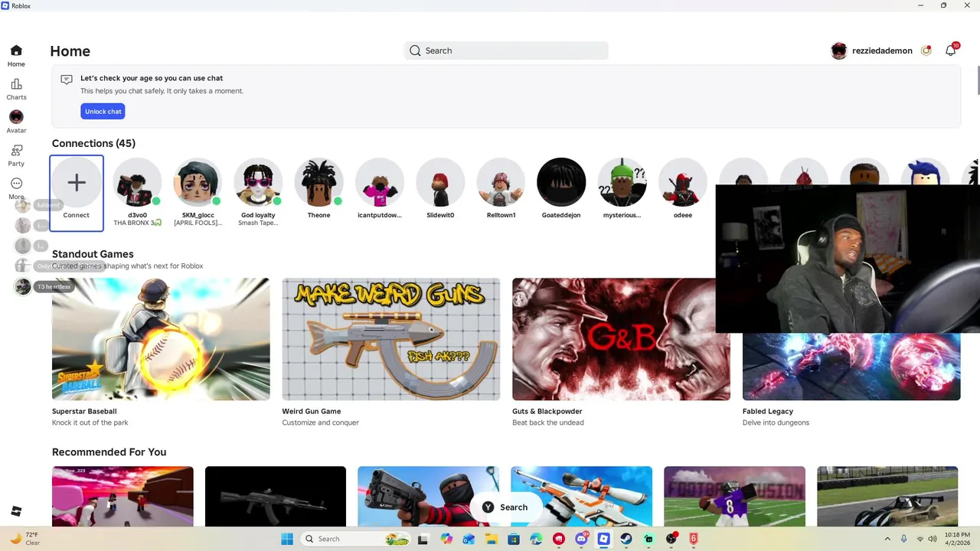Open the recommended thumbnail with race car on track
The width and height of the screenshot is (980, 551).
click(887, 496)
